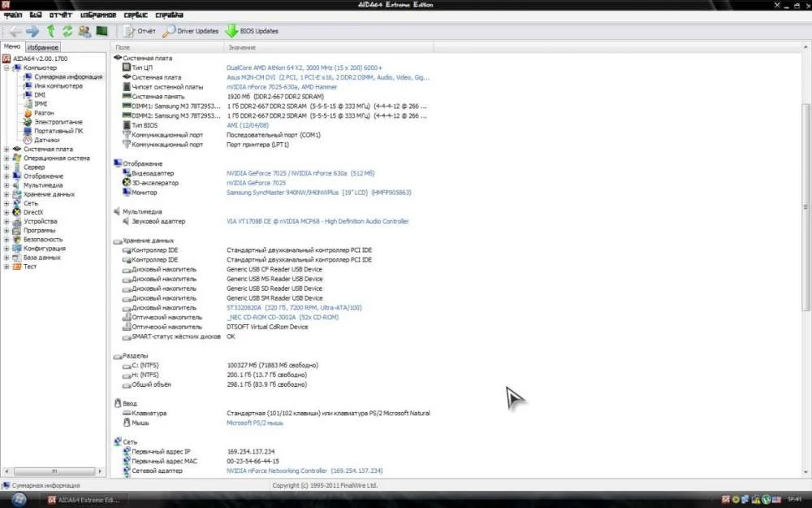This screenshot has width=812, height=508.
Task: Switch to the Меню sidebar tab
Action: (x=12, y=46)
